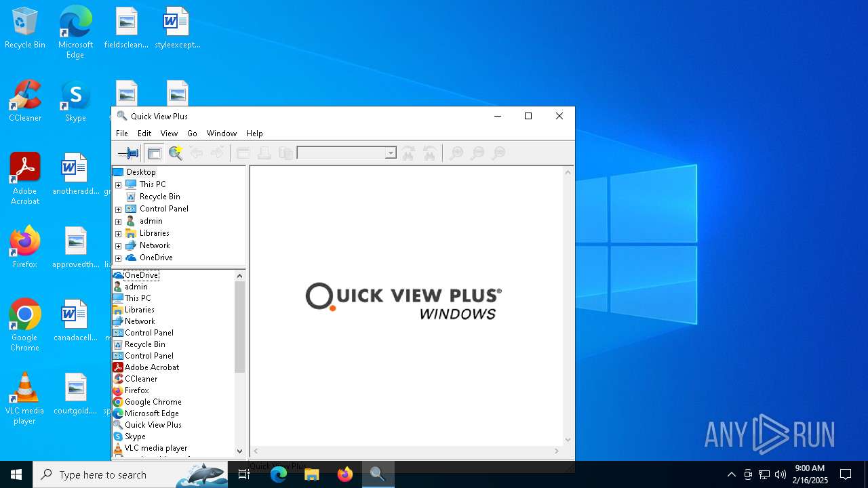
Task: Expand admin node in folder tree
Action: (x=118, y=222)
